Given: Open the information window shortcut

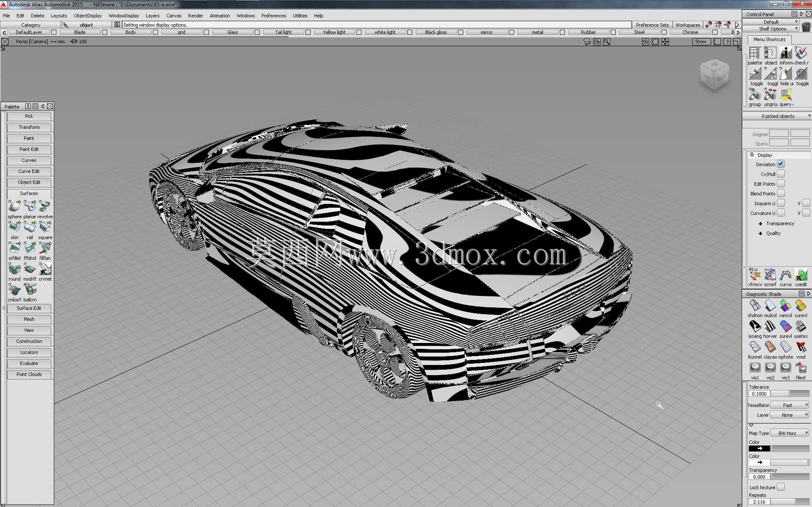Looking at the screenshot, I should 786,53.
